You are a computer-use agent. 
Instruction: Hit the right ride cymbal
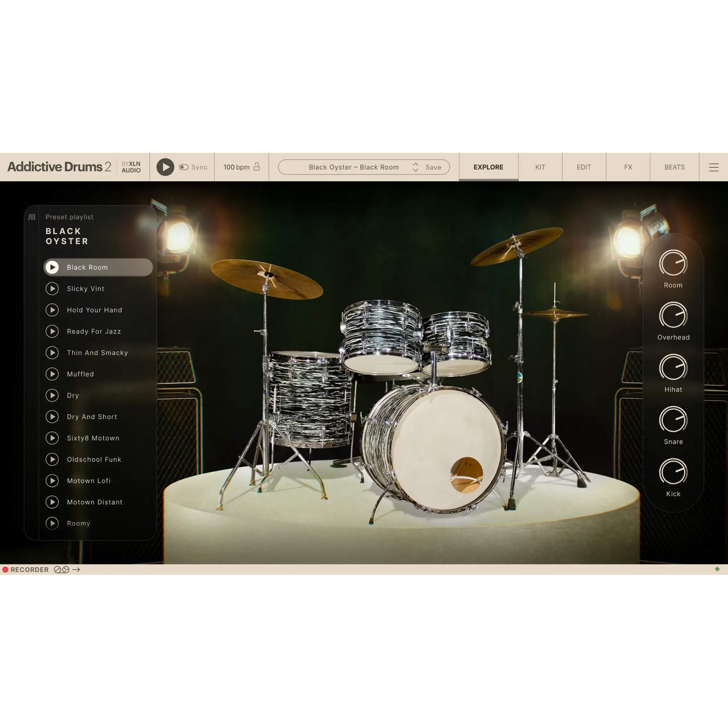coord(516,246)
